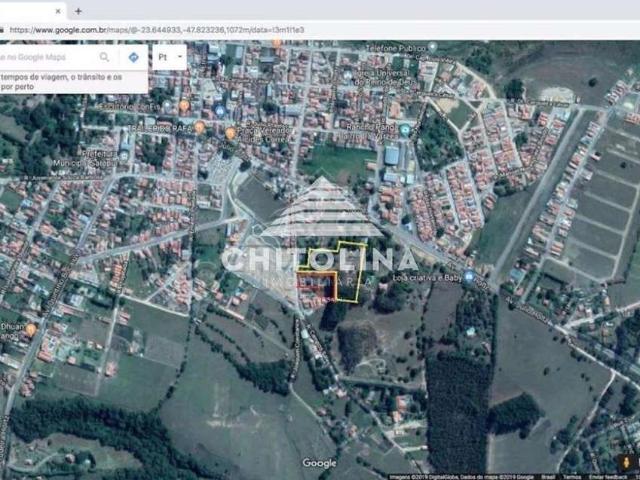Select the blue loja criativa e Baby marker
This screenshot has height=480, width=640.
[469, 276]
